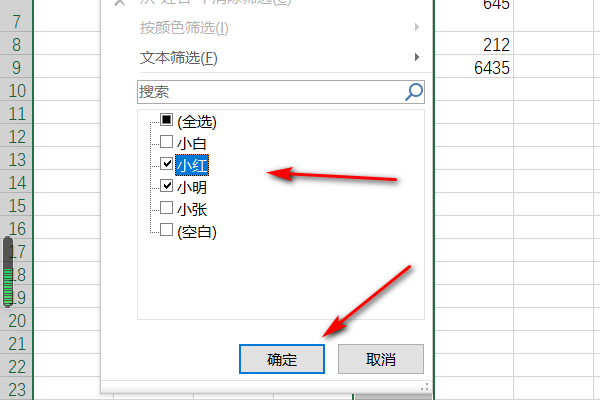The height and width of the screenshot is (400, 600).
Task: Click the clear filter icon at top
Action: coord(119,2)
